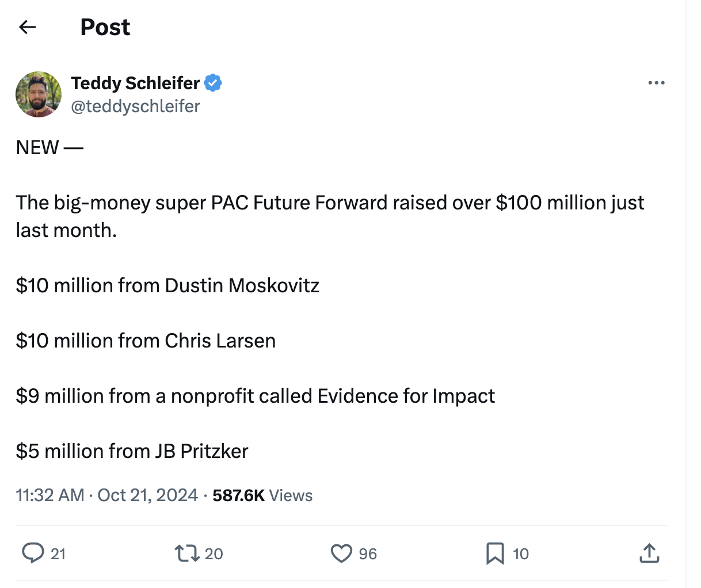Visit the Teddy Schleifer display name link
The height and width of the screenshot is (588, 701).
click(135, 83)
